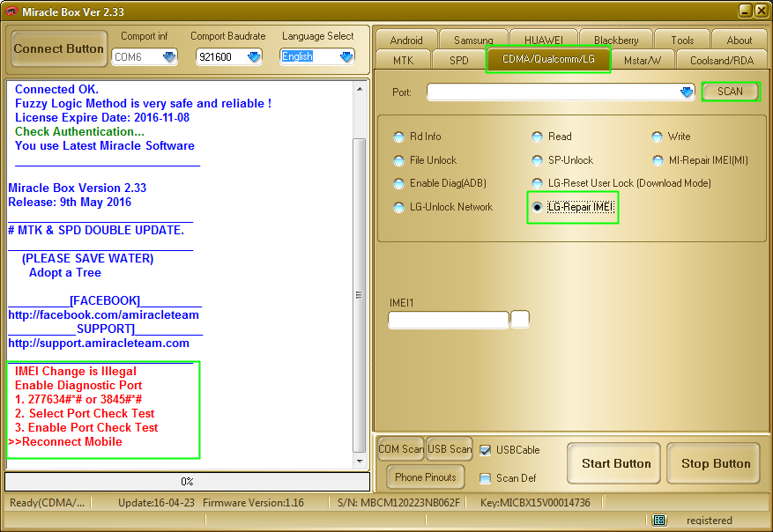Screen dimensions: 773x532
Task: Open the Coolsand/RDA tab
Action: pos(722,60)
